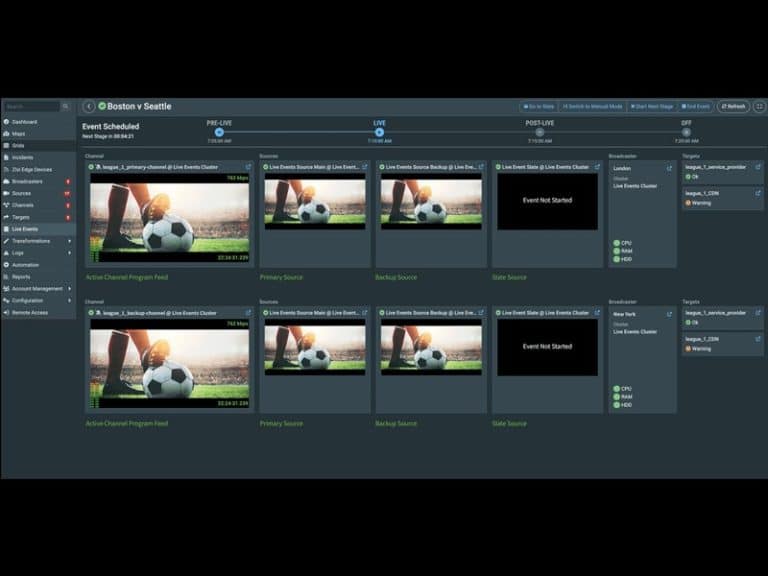
Task: Open Sources from the sidebar
Action: pos(22,193)
